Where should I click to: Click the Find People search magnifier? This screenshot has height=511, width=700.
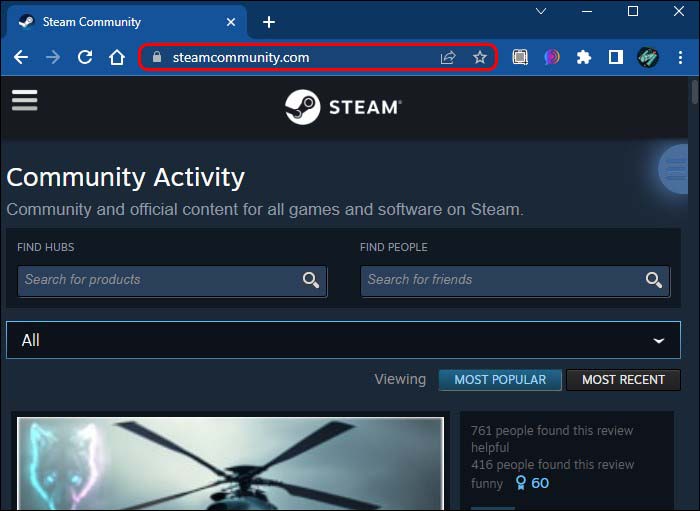654,280
